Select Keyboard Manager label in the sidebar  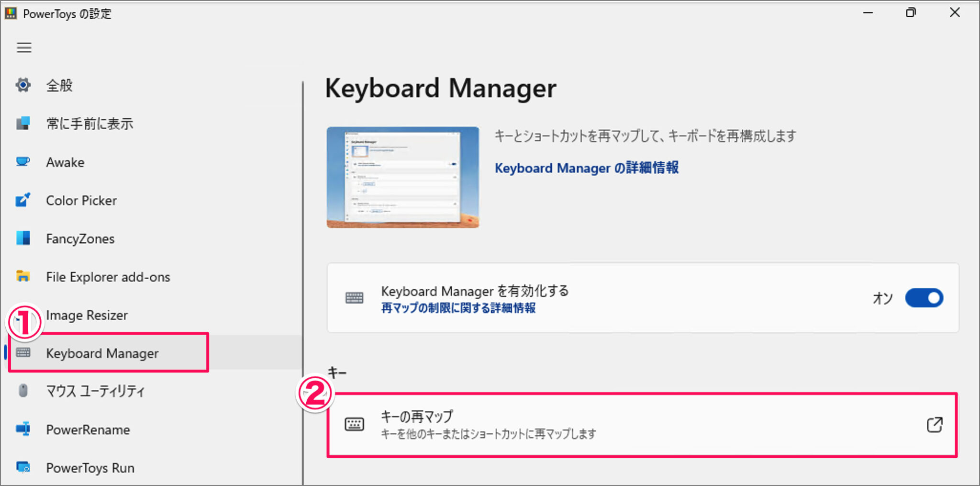point(102,353)
